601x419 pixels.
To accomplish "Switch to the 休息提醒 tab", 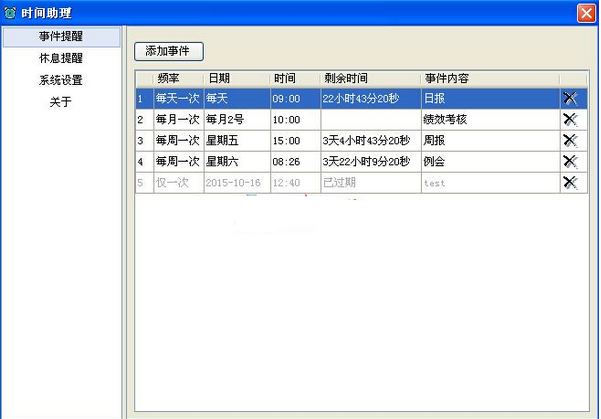I will 61,59.
